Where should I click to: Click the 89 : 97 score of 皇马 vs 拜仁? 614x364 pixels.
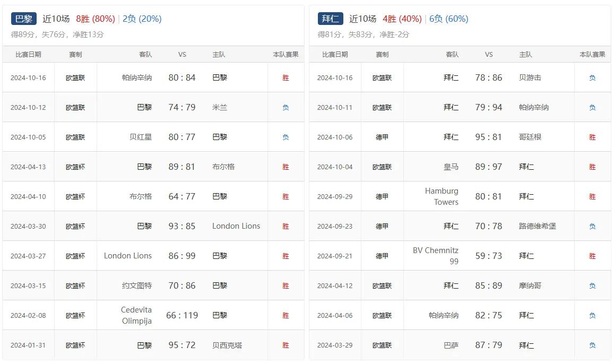pos(489,167)
